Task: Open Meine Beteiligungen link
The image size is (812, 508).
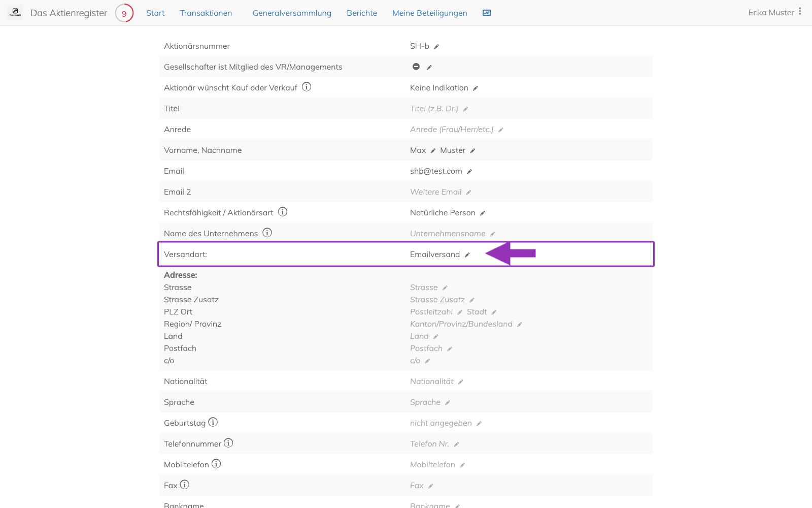Action: tap(430, 13)
